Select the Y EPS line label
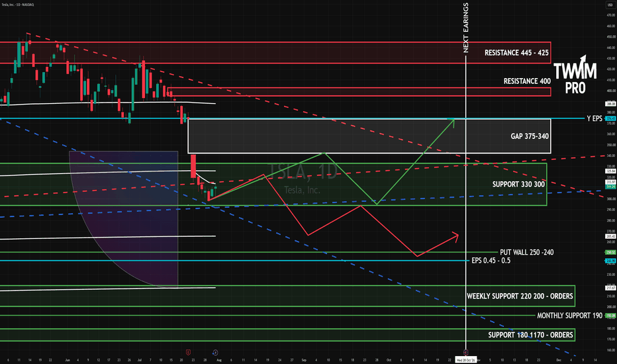The image size is (617, 364). [594, 118]
